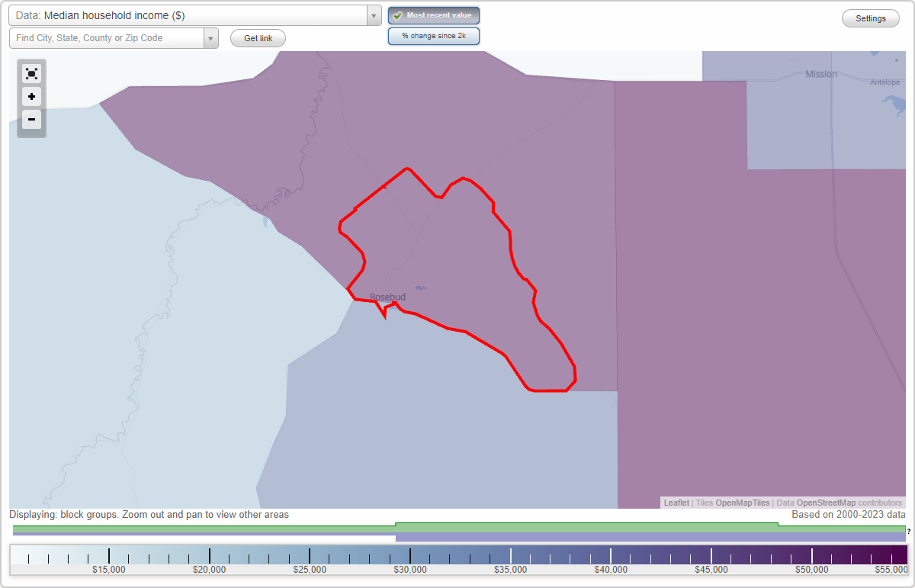Expand the city search dropdown arrow
The width and height of the screenshot is (915, 588).
210,37
